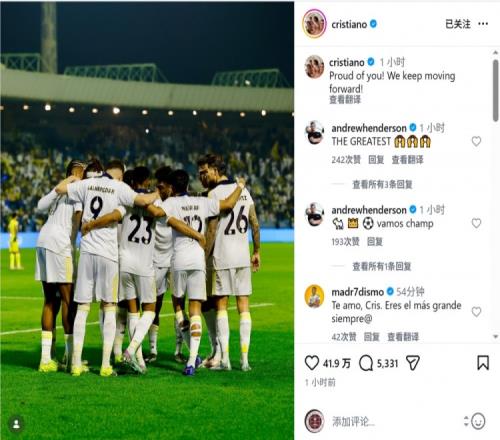The image size is (500, 440).
Task: View the 242 likes on first comment
Action: 346,160
